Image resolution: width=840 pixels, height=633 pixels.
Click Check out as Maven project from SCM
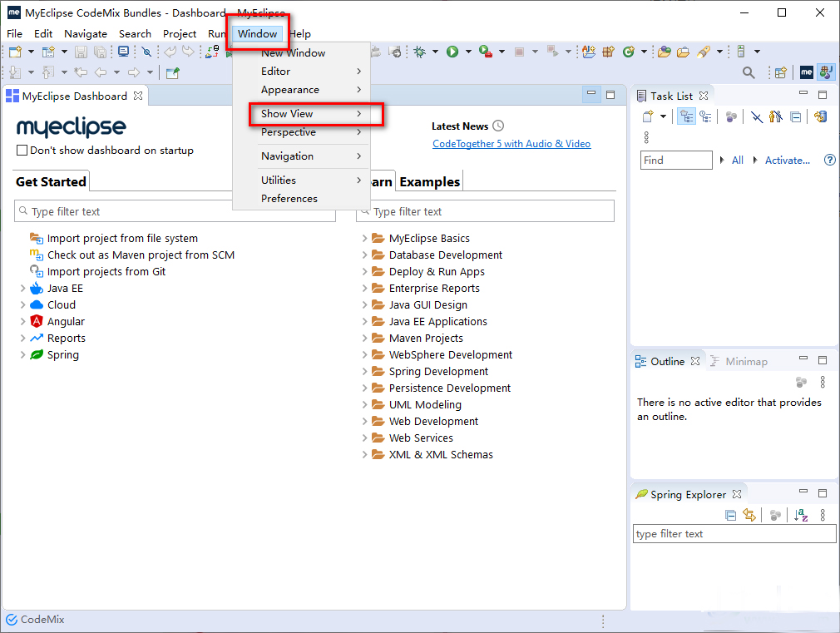[x=141, y=255]
